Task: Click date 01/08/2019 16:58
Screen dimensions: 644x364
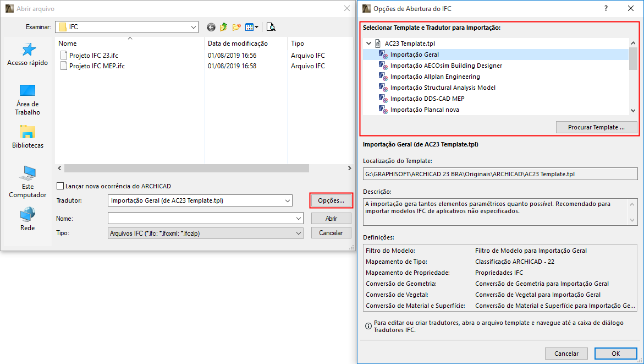Action: tap(232, 66)
